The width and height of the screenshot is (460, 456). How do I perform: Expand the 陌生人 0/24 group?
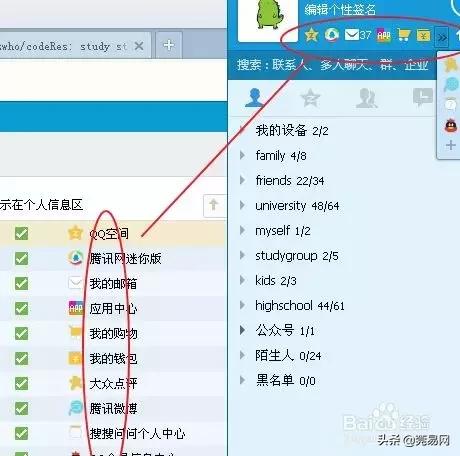click(x=242, y=355)
